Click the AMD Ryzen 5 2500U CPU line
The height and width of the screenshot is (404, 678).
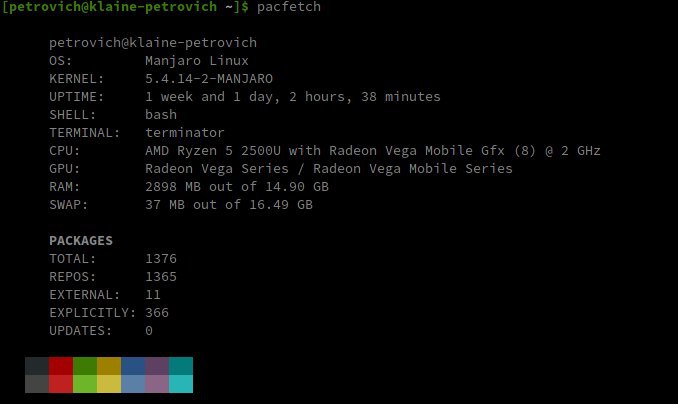point(373,151)
